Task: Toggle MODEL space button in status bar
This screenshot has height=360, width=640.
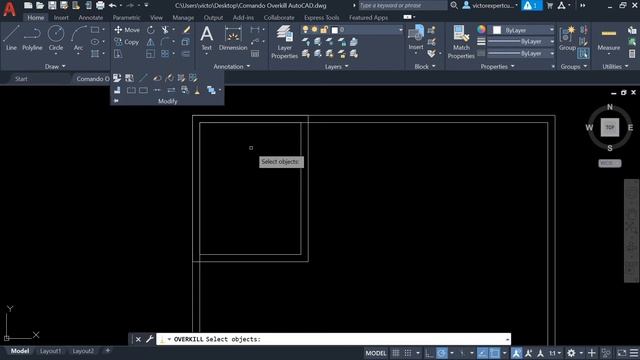Action: (x=376, y=353)
